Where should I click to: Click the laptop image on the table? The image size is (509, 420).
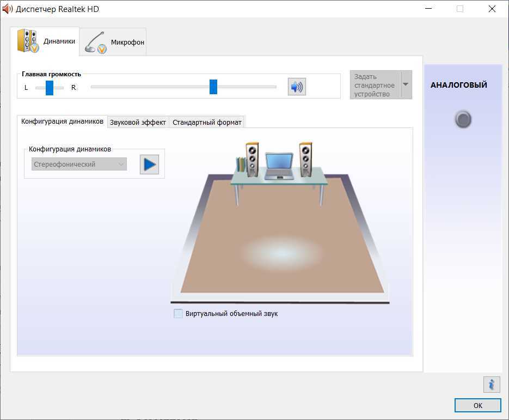(279, 166)
